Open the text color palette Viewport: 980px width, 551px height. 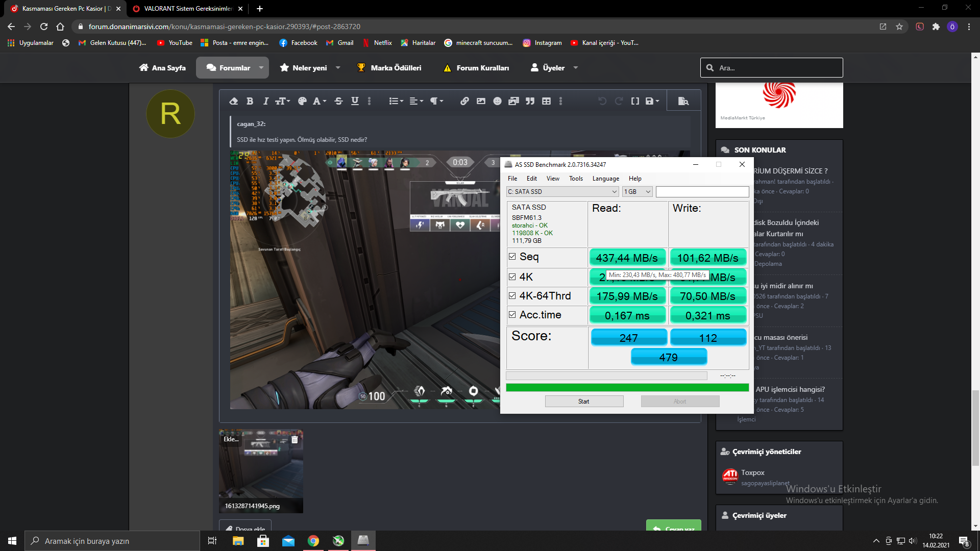[302, 101]
